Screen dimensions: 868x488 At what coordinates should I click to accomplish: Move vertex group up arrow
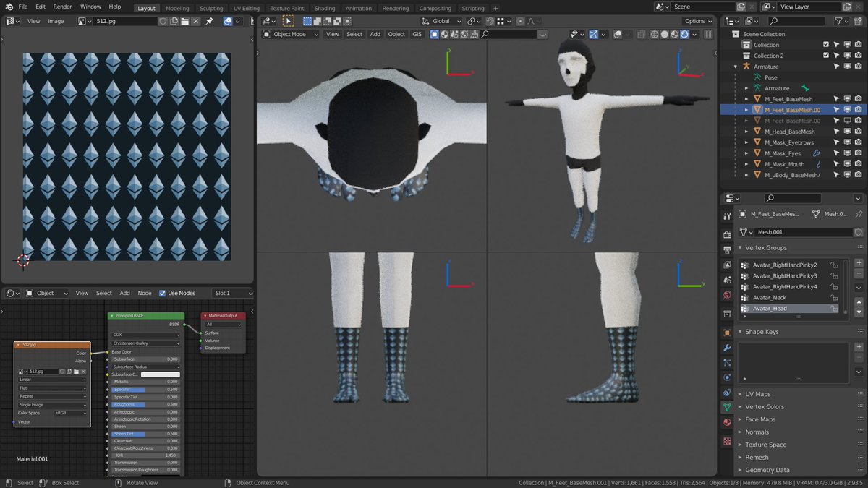(x=859, y=301)
